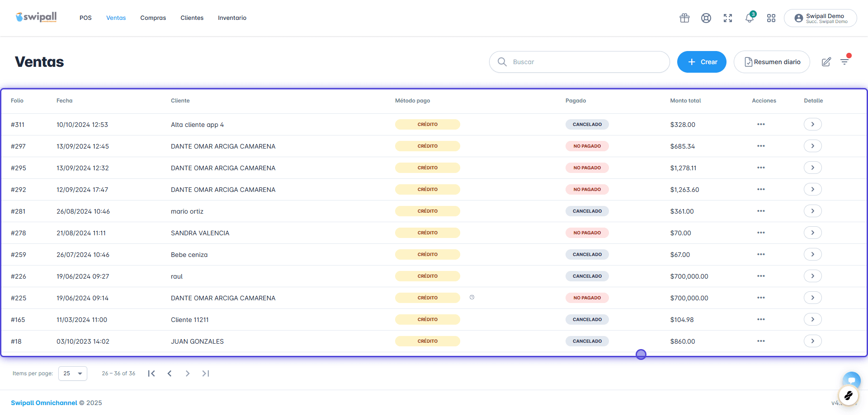Open the apps grid icon

(771, 18)
